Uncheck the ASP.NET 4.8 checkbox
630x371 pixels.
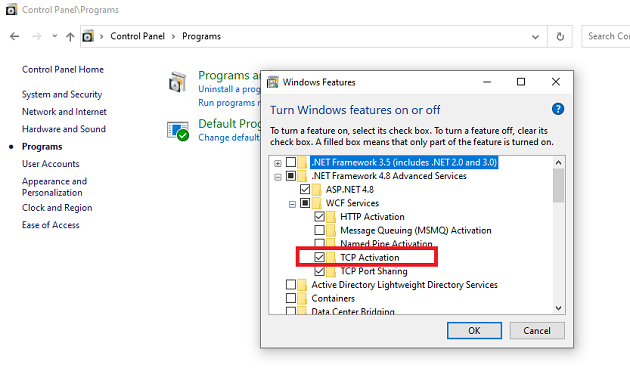(305, 189)
